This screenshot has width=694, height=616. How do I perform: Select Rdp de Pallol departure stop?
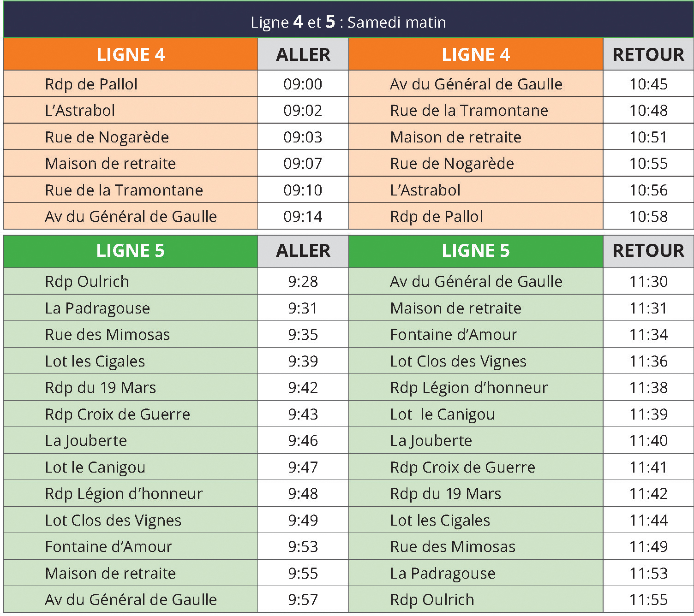pyautogui.click(x=91, y=84)
